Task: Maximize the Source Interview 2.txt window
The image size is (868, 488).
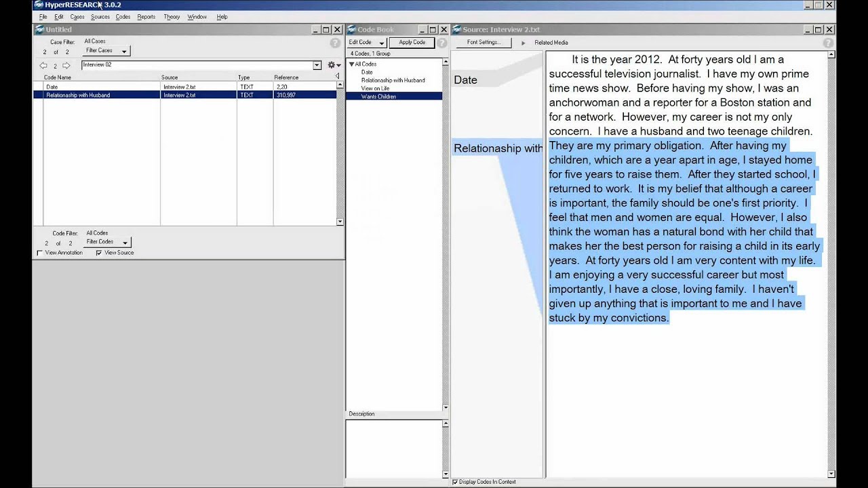Action: [x=818, y=30]
